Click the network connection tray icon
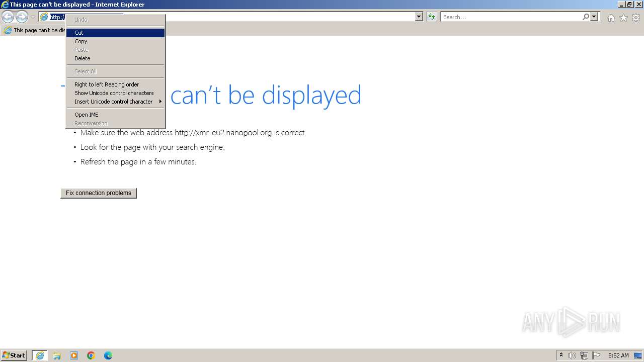 coord(584,355)
